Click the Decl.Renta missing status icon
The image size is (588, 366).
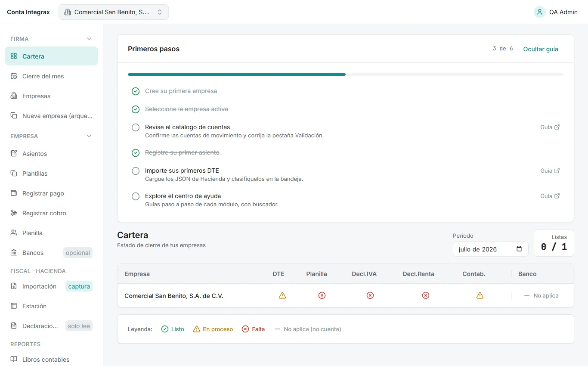[x=426, y=295]
